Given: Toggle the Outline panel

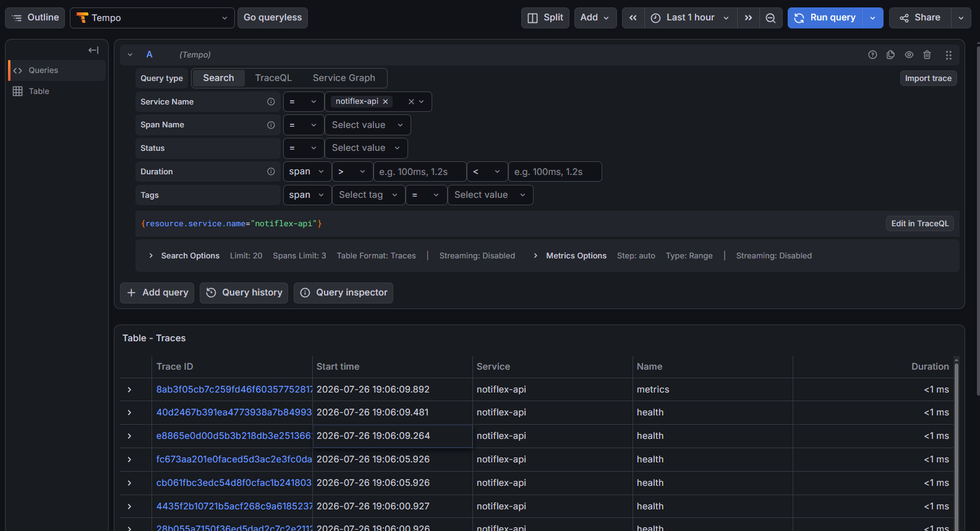Looking at the screenshot, I should pos(35,18).
